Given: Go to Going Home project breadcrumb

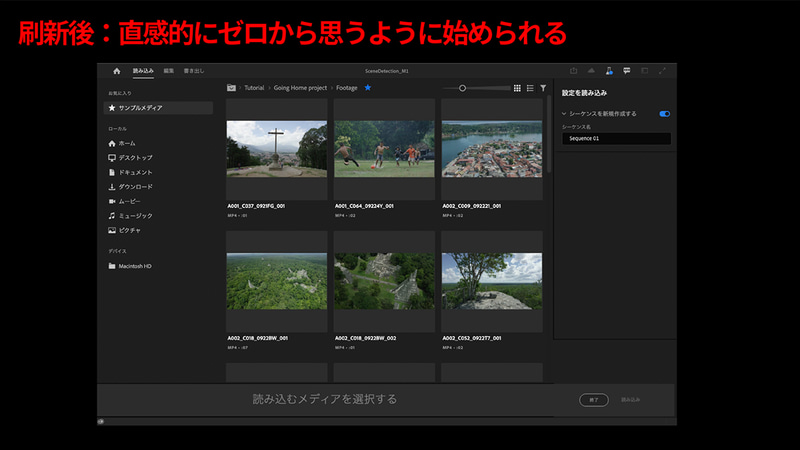Looking at the screenshot, I should click(x=300, y=88).
